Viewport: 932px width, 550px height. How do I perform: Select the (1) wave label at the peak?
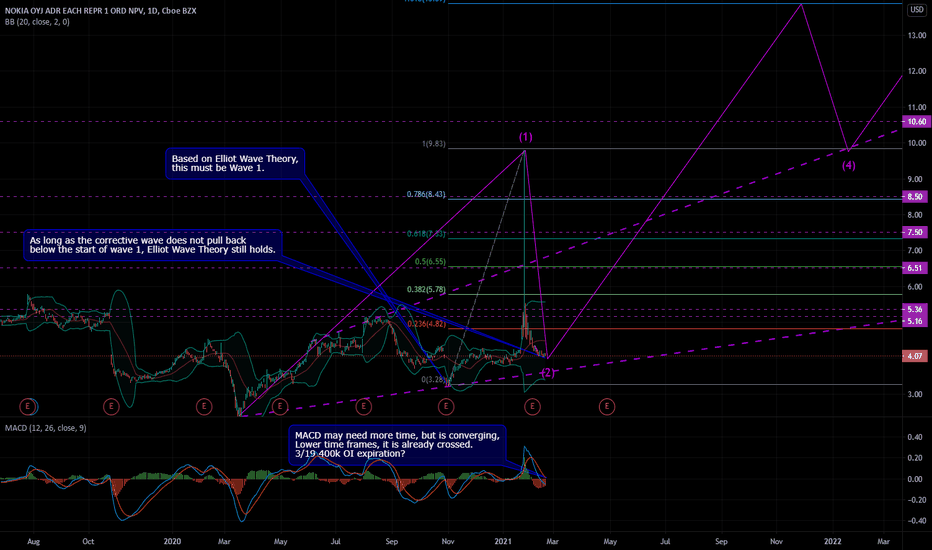click(x=525, y=137)
